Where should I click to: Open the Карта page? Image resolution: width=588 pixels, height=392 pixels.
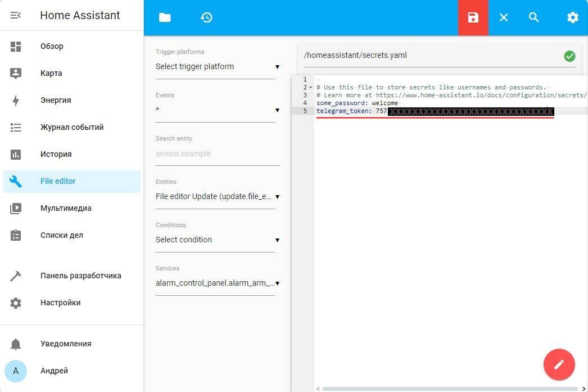tap(71, 73)
